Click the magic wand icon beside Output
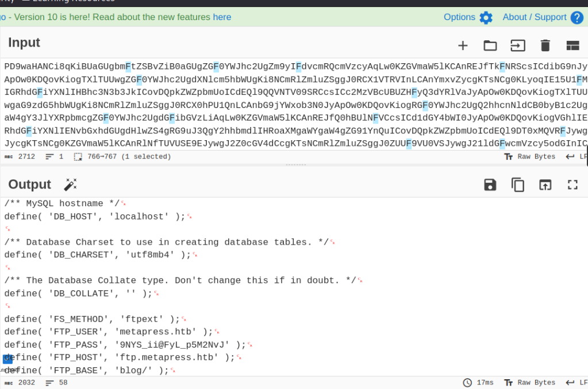The width and height of the screenshot is (588, 389). click(70, 184)
